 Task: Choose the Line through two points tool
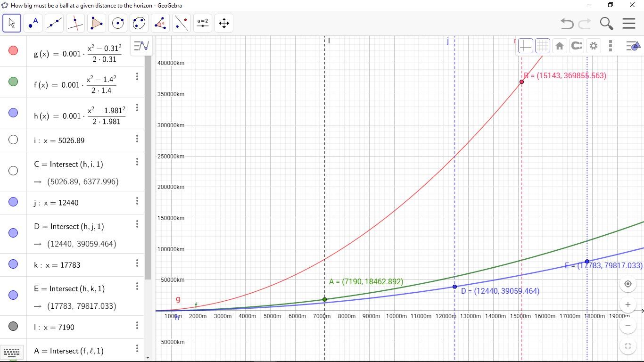[54, 23]
